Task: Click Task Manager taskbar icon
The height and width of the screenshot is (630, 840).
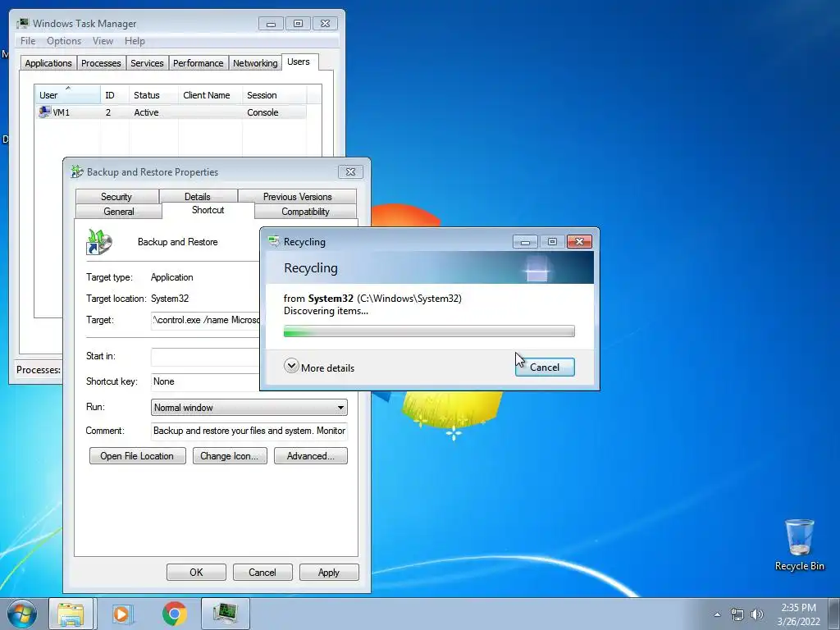Action: tap(225, 614)
